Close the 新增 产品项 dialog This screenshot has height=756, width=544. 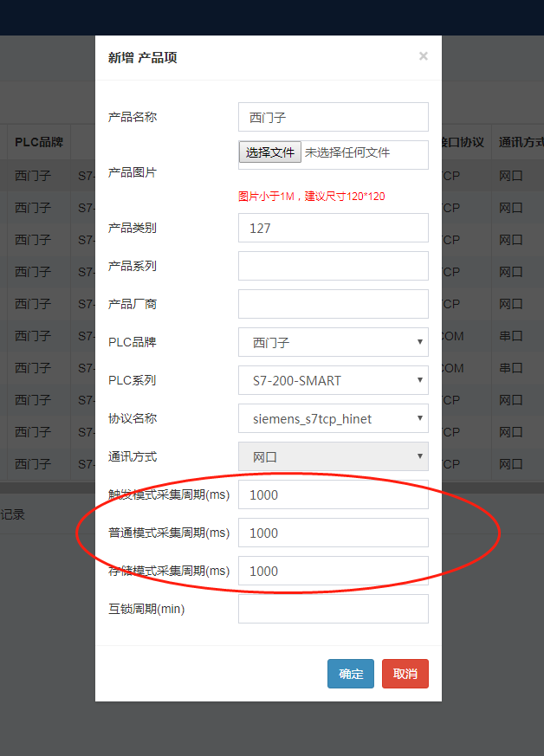(423, 56)
